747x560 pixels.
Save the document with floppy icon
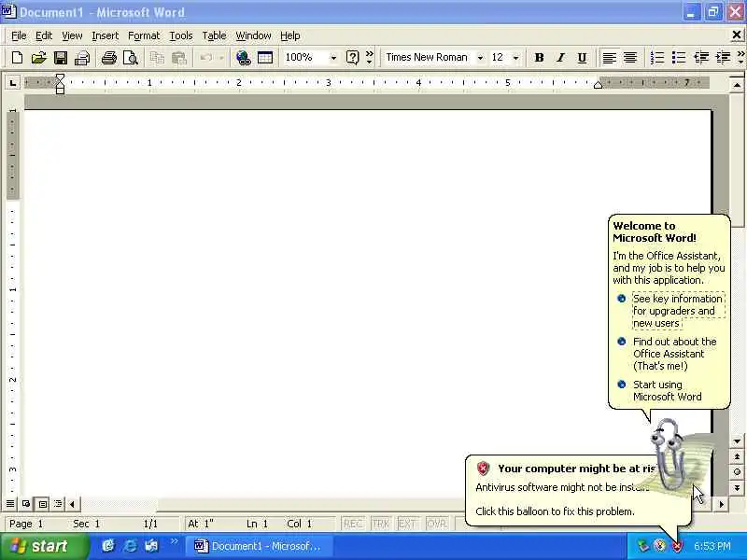61,58
